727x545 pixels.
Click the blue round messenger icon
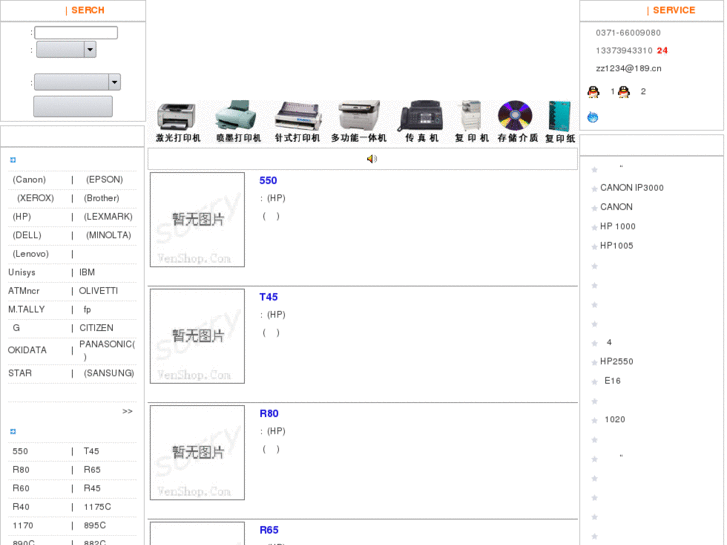tap(593, 117)
